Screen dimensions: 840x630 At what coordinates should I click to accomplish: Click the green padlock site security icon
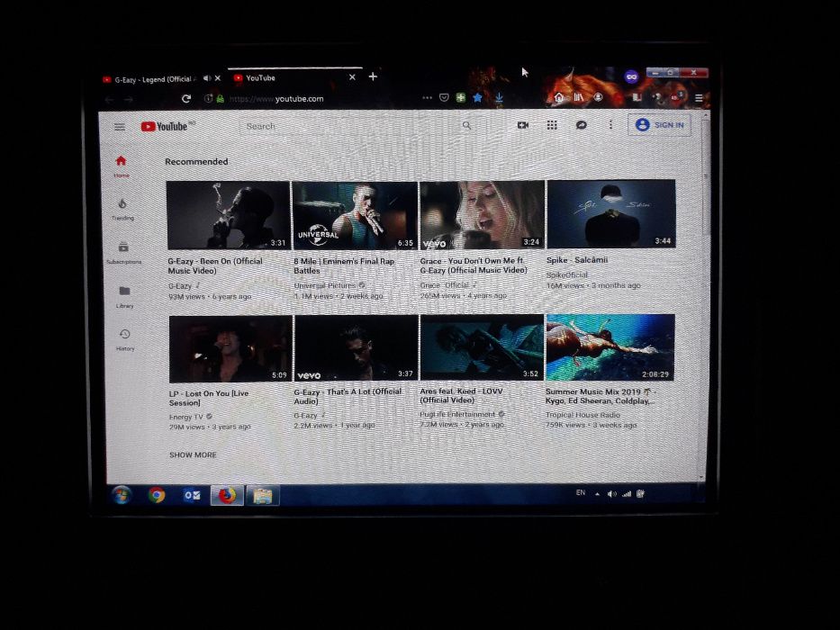[x=221, y=99]
